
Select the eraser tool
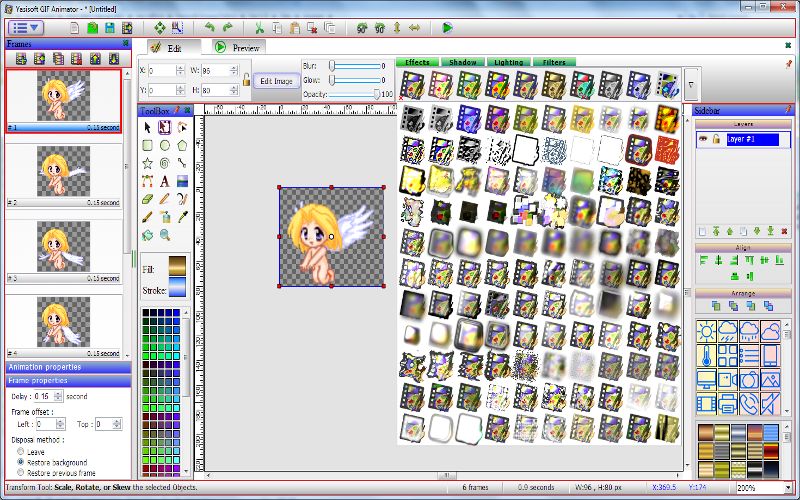[x=147, y=199]
